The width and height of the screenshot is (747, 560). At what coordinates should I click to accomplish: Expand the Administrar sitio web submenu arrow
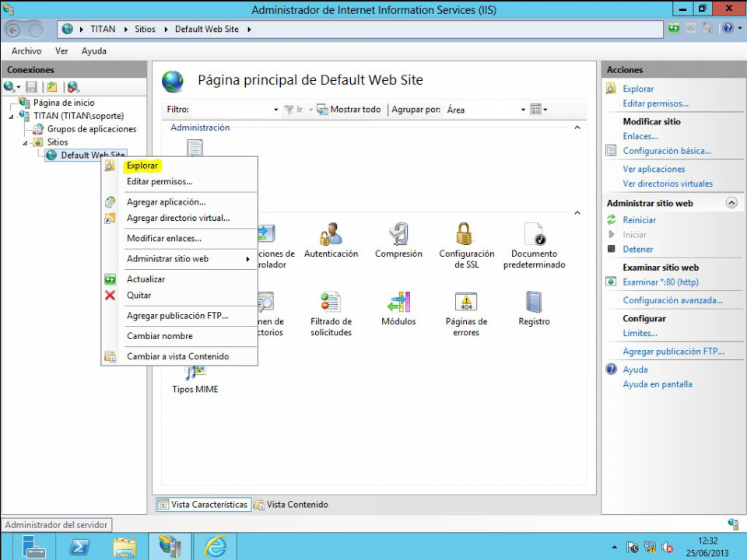(247, 259)
